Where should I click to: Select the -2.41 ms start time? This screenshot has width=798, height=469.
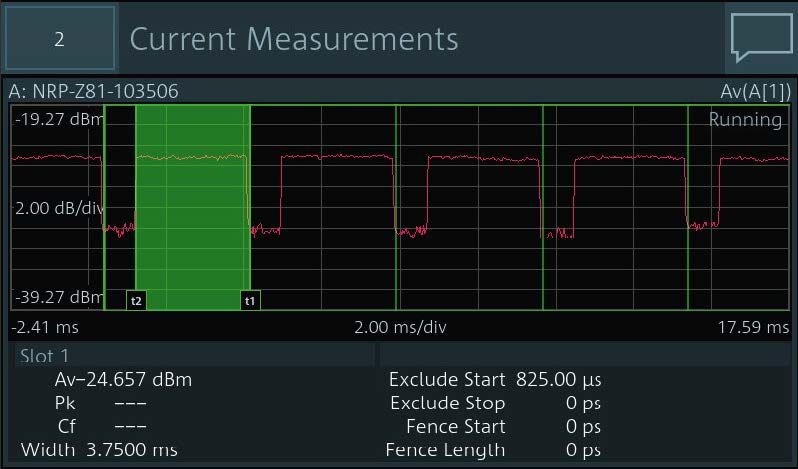pos(45,327)
